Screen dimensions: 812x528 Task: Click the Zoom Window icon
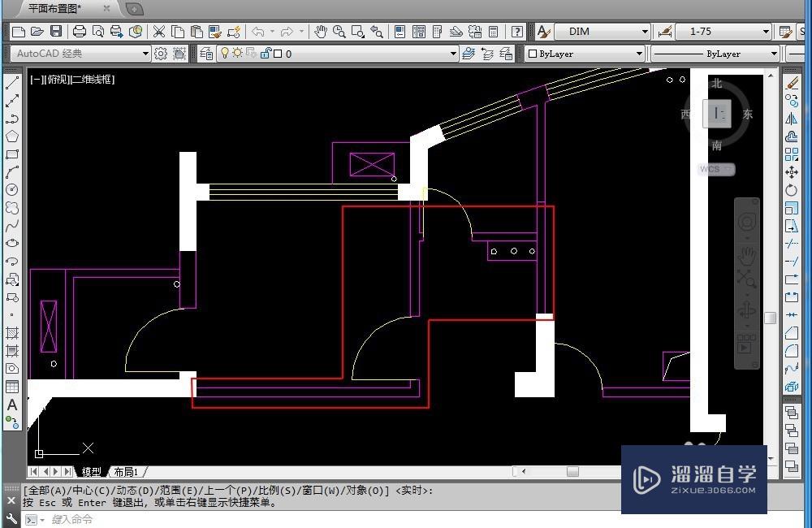[x=358, y=32]
